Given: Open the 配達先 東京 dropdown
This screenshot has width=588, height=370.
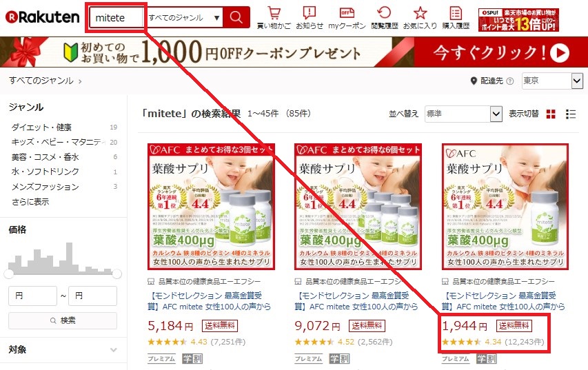Looking at the screenshot, I should 552,81.
